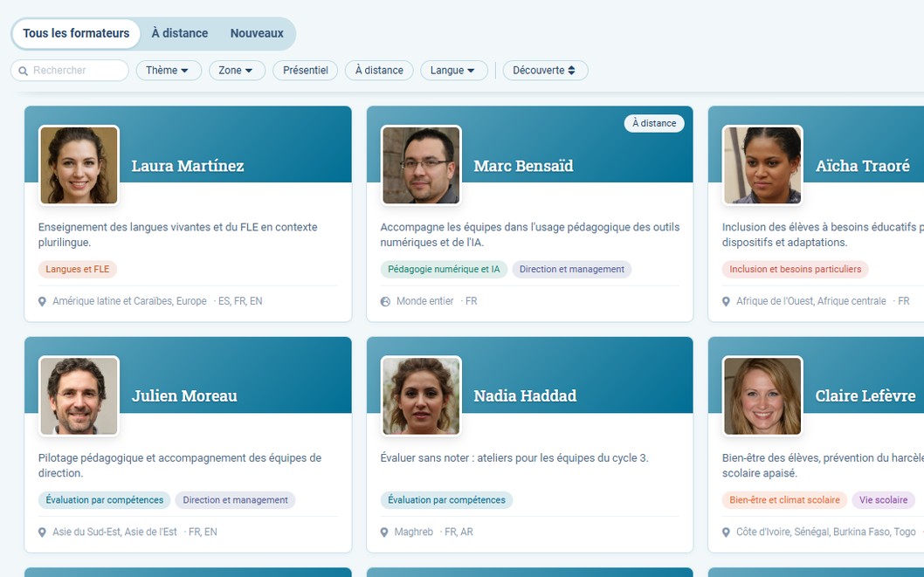Click location pin icon in Aïcha Traoré card
Image resolution: width=924 pixels, height=577 pixels.
coord(726,301)
